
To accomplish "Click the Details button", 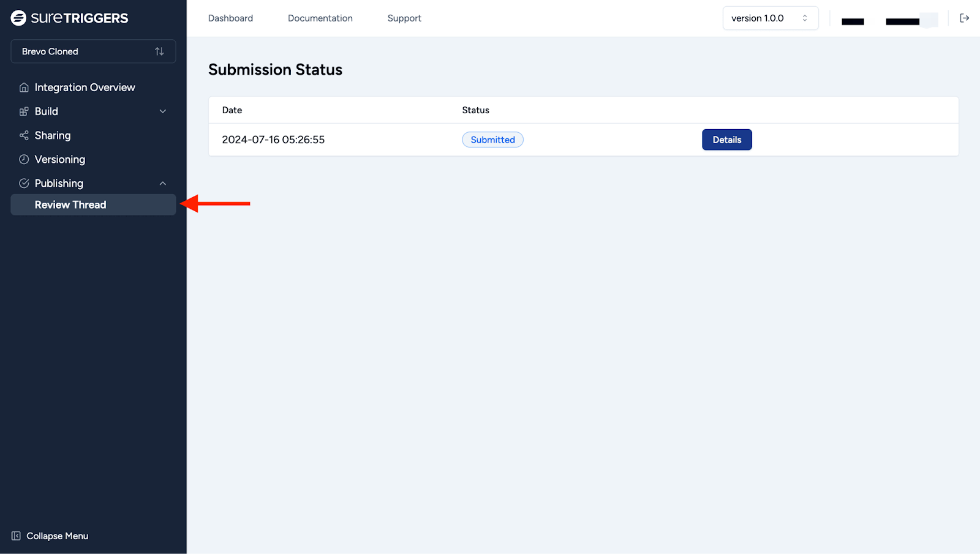I will click(x=726, y=140).
